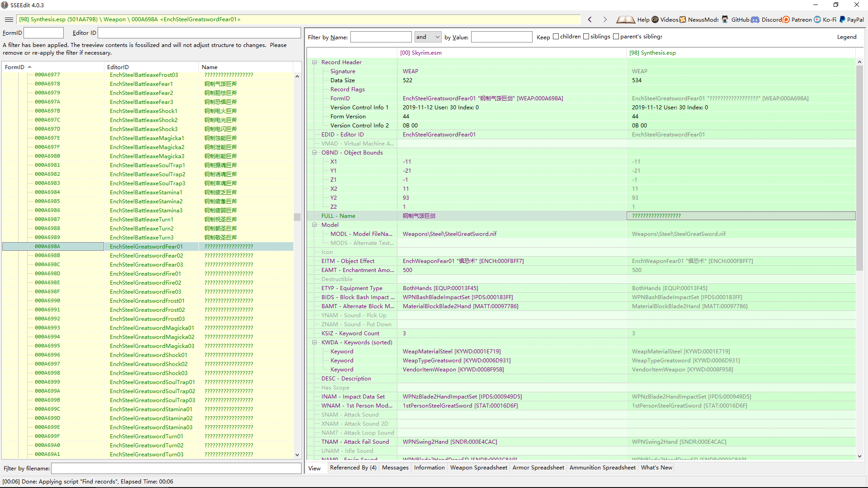868x488 pixels.
Task: Open the PayPal donation link
Action: (x=854, y=19)
